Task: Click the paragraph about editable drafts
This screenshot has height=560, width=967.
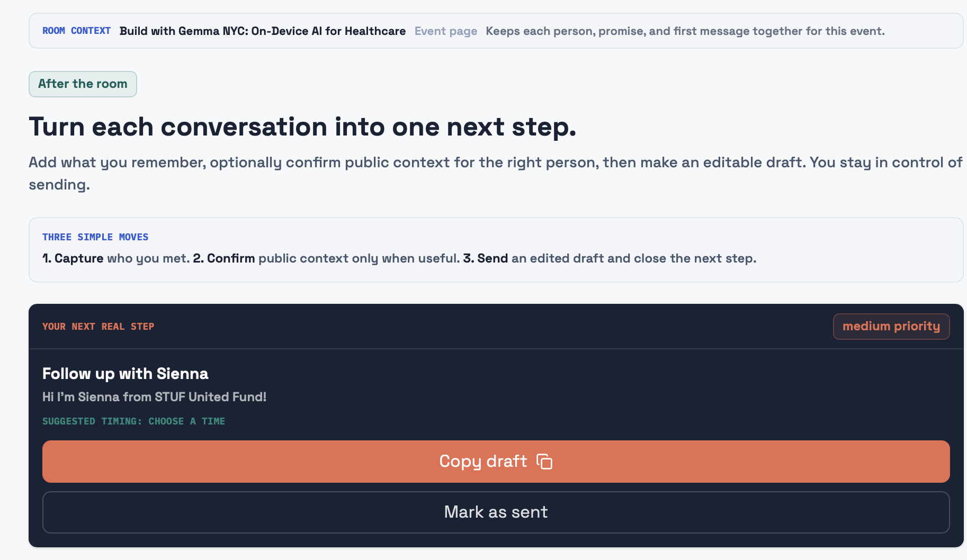Action: (496, 173)
